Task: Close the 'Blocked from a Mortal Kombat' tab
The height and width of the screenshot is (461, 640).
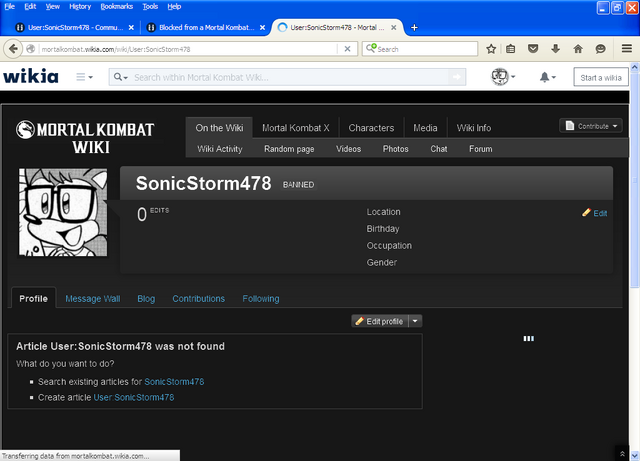Action: click(x=262, y=27)
